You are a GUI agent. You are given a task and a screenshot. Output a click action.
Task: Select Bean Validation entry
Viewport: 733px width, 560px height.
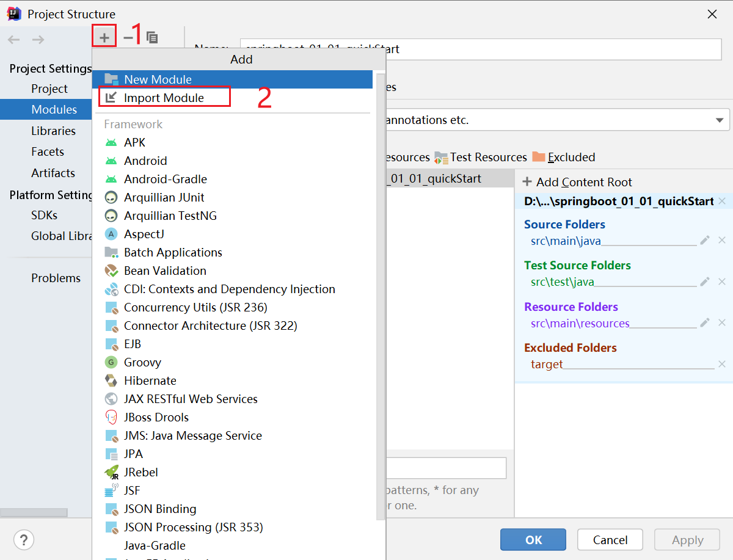pyautogui.click(x=232, y=271)
